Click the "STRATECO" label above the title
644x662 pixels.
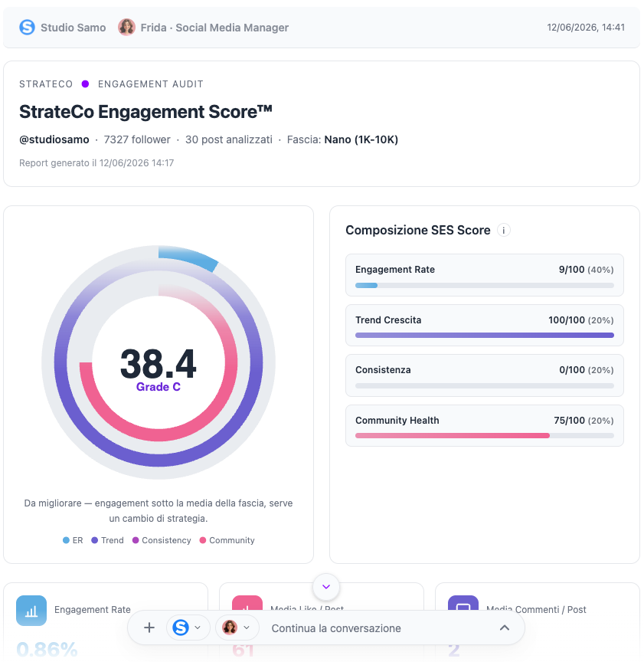click(x=46, y=84)
